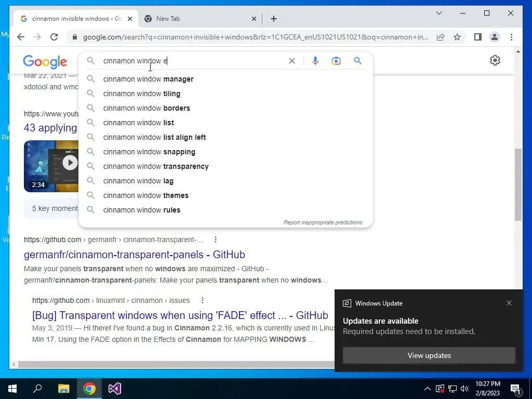Submit search with the blue magnifier icon
Screen dimensions: 532x399
coord(357,61)
